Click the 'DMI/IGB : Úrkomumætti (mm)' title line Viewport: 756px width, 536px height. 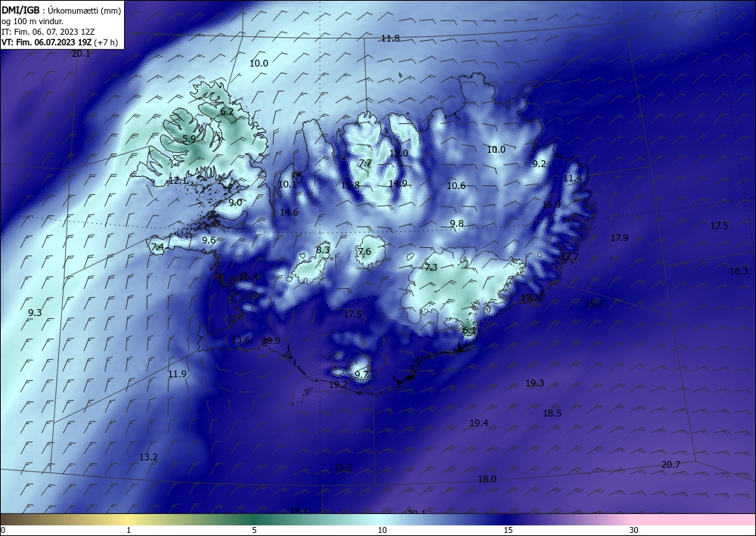coord(60,10)
